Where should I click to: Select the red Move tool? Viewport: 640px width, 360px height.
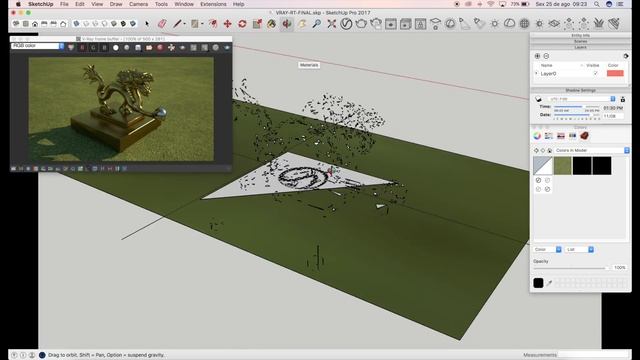[x=227, y=24]
